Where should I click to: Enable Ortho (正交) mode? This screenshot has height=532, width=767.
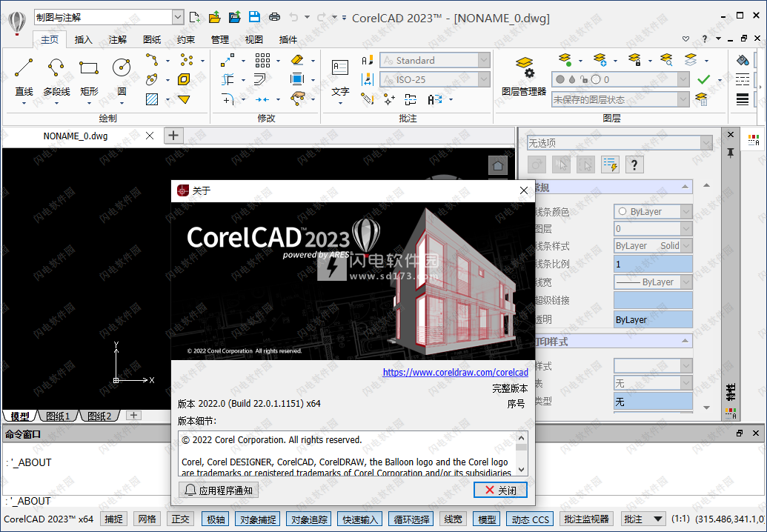click(180, 519)
